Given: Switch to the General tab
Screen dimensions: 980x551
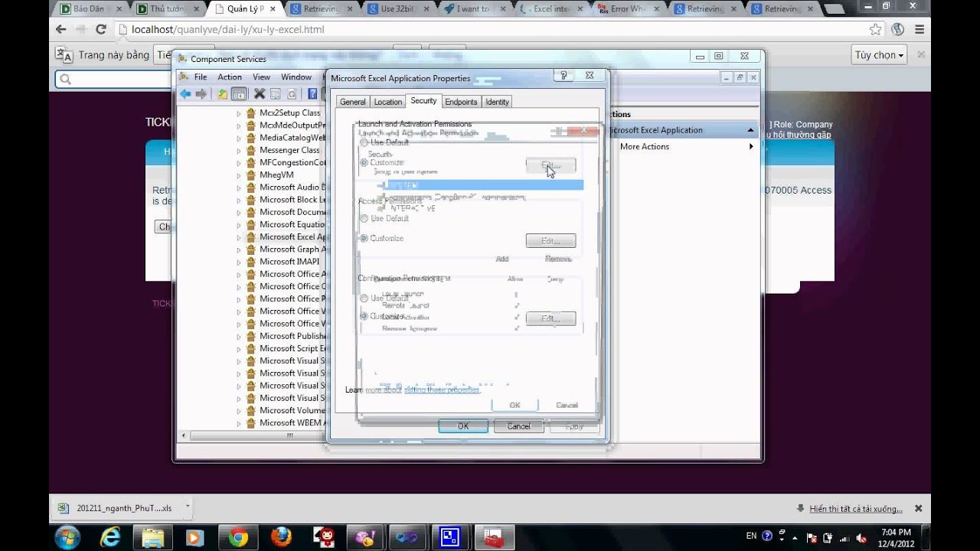Looking at the screenshot, I should click(x=352, y=102).
